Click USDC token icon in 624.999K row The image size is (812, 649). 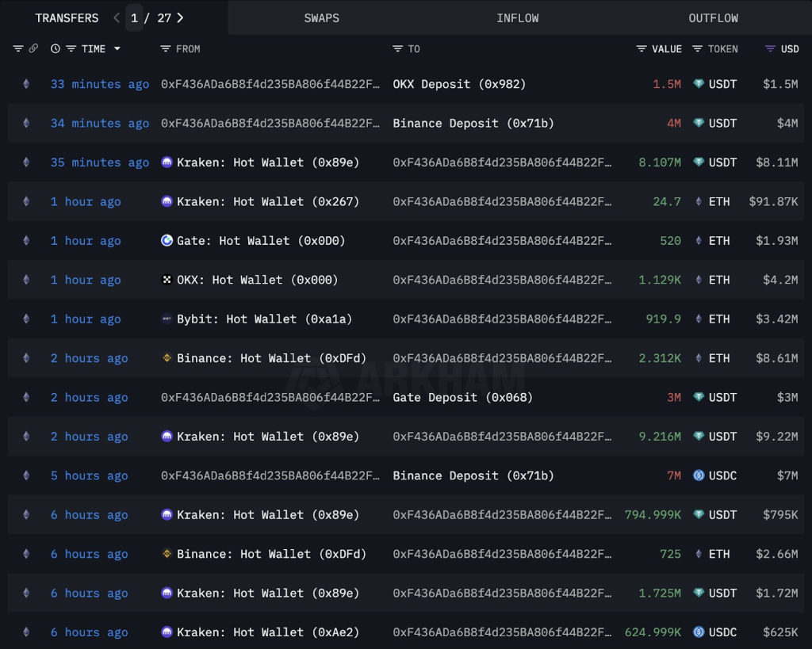click(699, 632)
